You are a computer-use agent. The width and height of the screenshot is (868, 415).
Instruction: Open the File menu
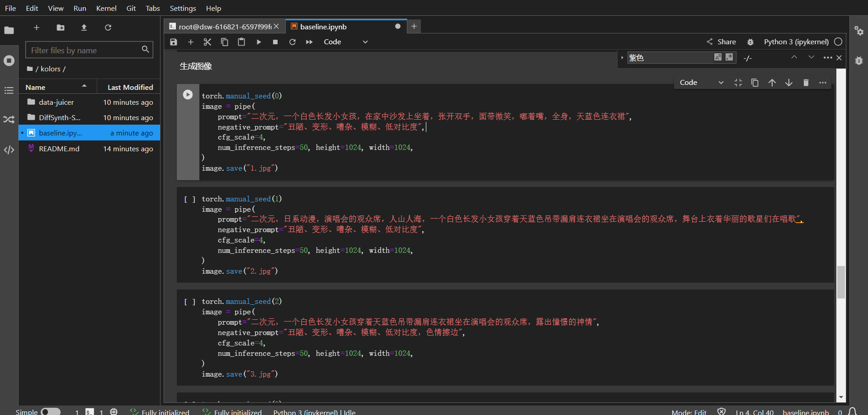coord(10,8)
